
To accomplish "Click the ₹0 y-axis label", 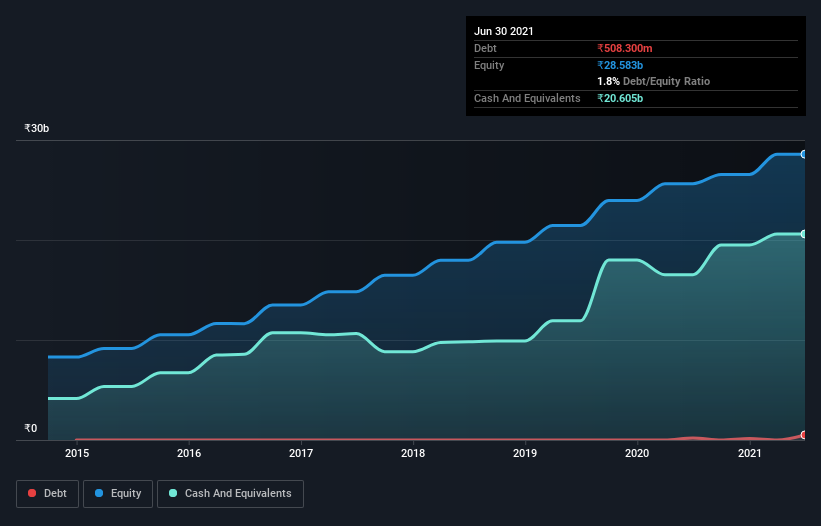I will [31, 428].
